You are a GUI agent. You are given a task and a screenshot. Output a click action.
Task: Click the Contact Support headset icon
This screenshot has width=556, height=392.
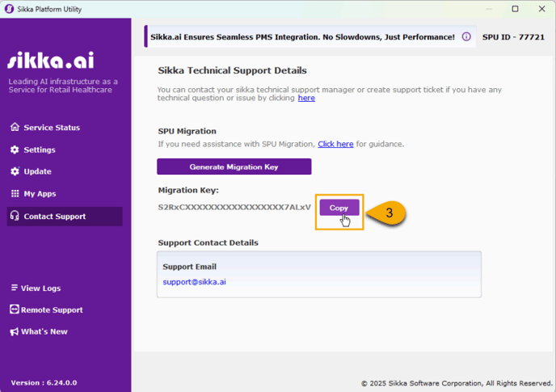click(15, 217)
